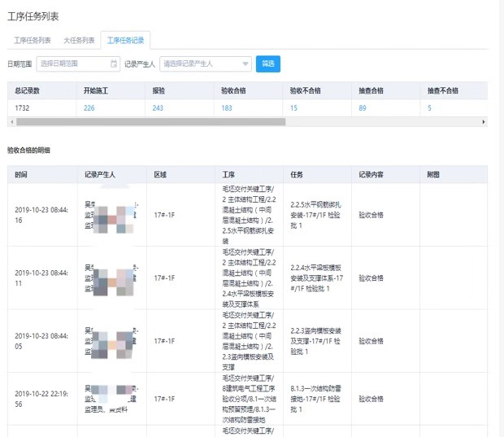
Task: Click the dropdown arrow of 记录产生人 selector
Action: 245,63
